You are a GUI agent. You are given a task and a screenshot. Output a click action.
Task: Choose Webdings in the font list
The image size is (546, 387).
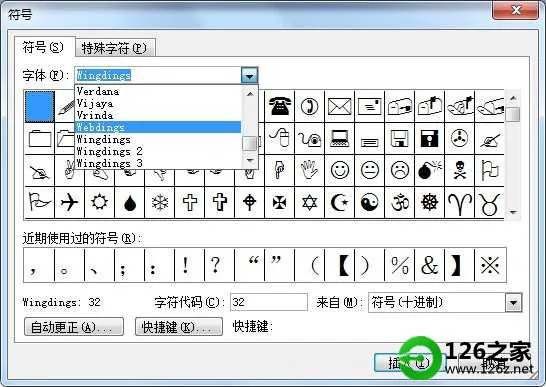click(x=158, y=127)
